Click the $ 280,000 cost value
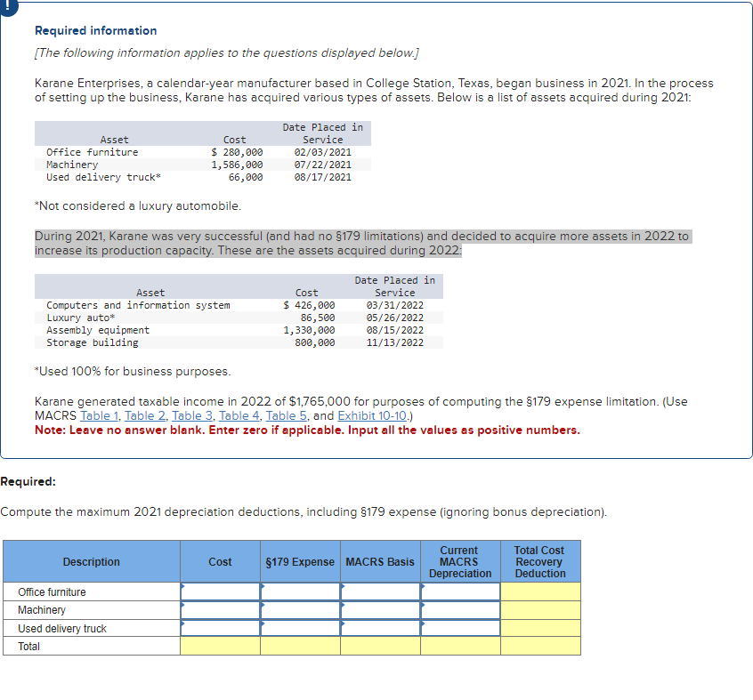This screenshot has height=700, width=753. pos(238,152)
